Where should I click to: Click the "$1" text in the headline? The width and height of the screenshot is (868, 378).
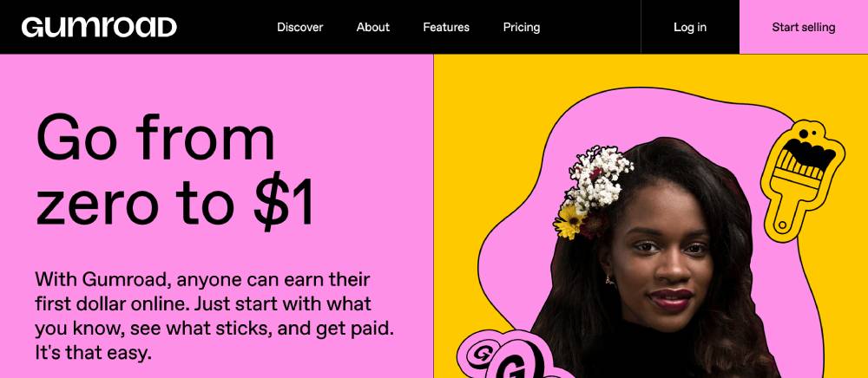pyautogui.click(x=284, y=202)
